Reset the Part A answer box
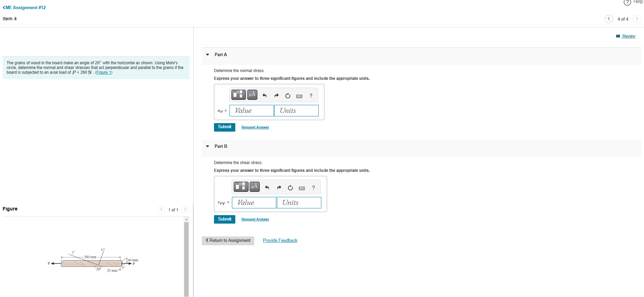The height and width of the screenshot is (297, 644). pyautogui.click(x=288, y=96)
